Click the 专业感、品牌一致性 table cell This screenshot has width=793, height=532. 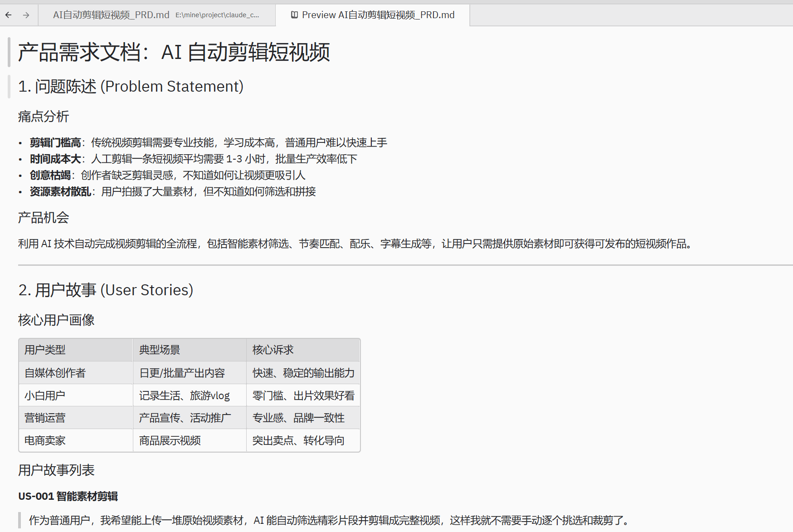298,418
